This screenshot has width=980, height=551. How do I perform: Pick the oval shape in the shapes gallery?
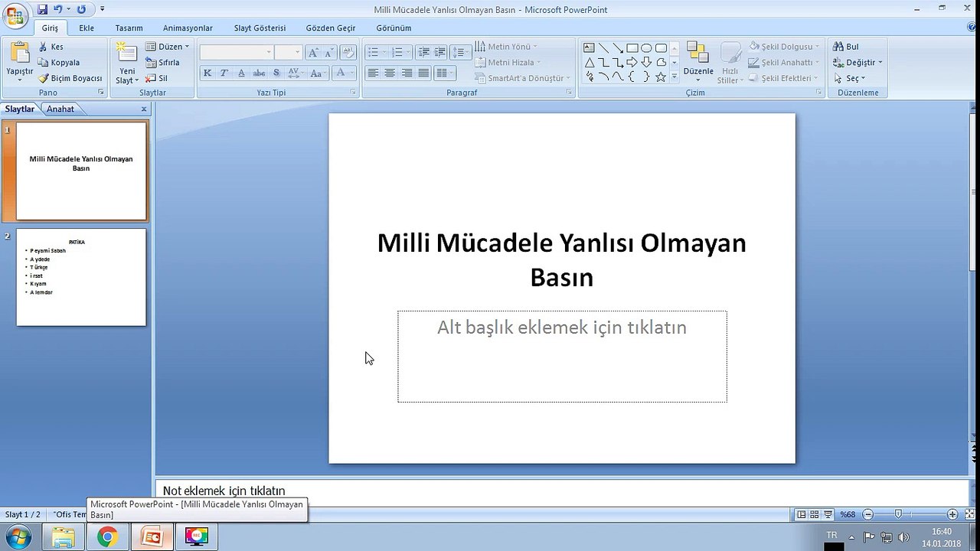click(646, 47)
